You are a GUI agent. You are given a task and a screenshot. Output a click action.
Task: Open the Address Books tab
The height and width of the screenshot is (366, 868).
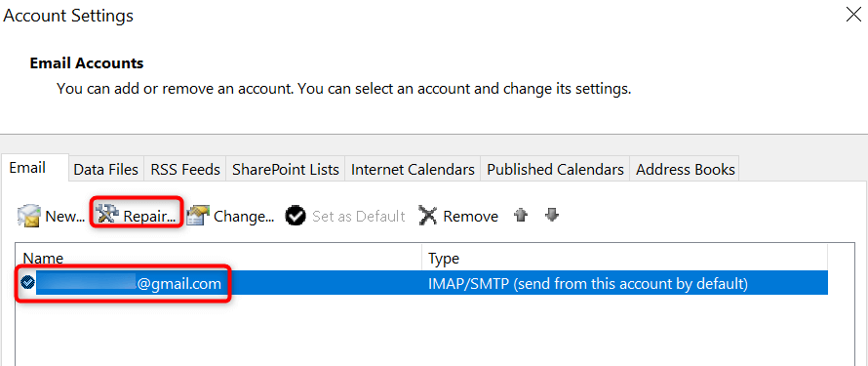pyautogui.click(x=686, y=170)
